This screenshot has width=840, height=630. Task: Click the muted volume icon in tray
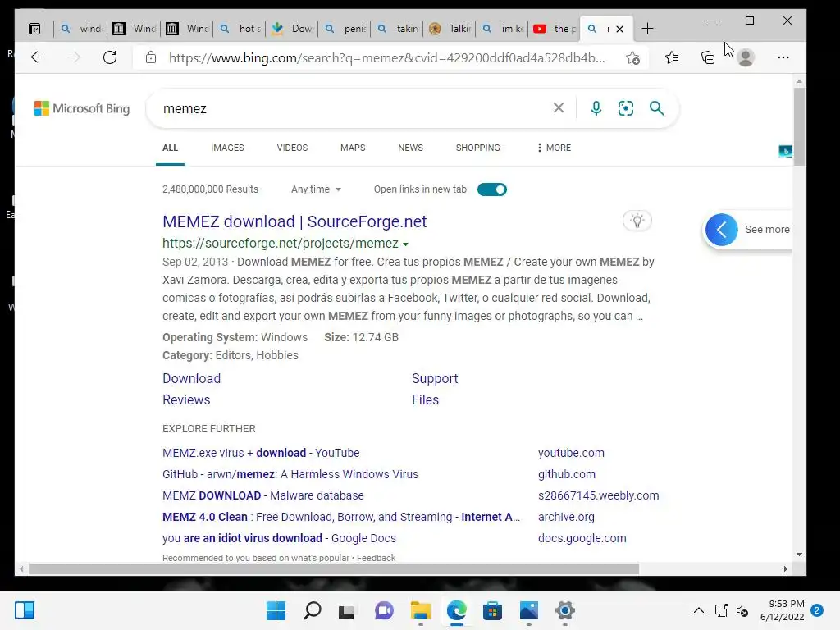point(742,610)
